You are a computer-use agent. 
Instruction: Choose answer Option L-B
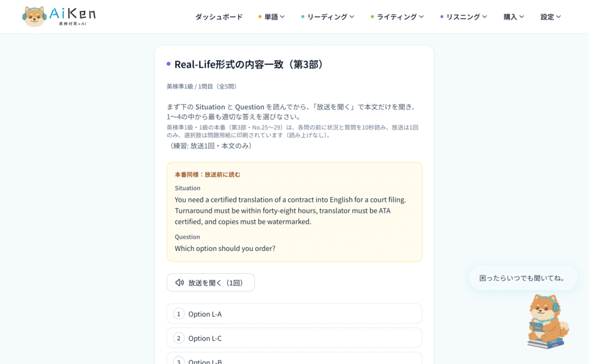coord(294,358)
